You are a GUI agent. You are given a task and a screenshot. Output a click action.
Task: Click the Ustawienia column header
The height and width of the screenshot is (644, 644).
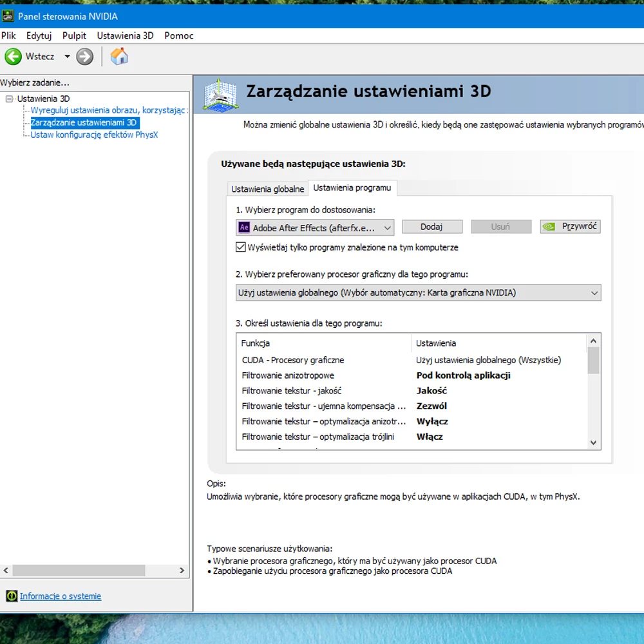tap(499, 343)
